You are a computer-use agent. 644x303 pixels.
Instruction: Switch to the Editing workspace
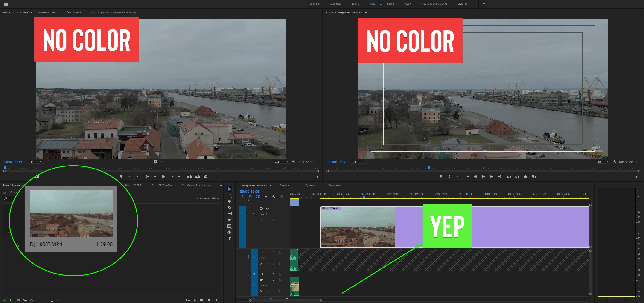coord(355,3)
